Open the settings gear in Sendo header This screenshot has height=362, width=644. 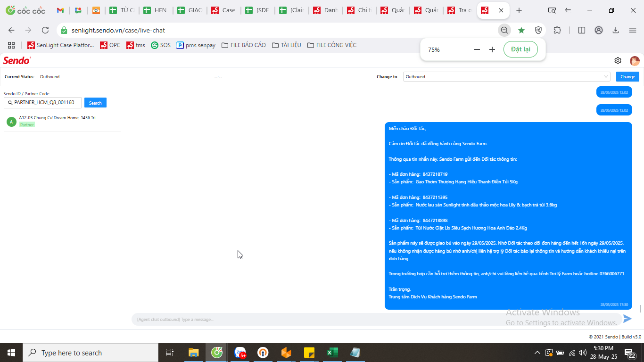coord(618,61)
